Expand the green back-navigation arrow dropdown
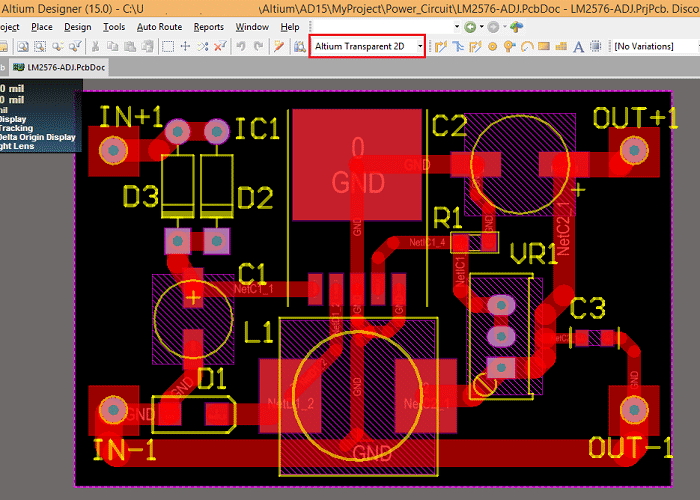Screen dimensions: 700x500 [481, 27]
